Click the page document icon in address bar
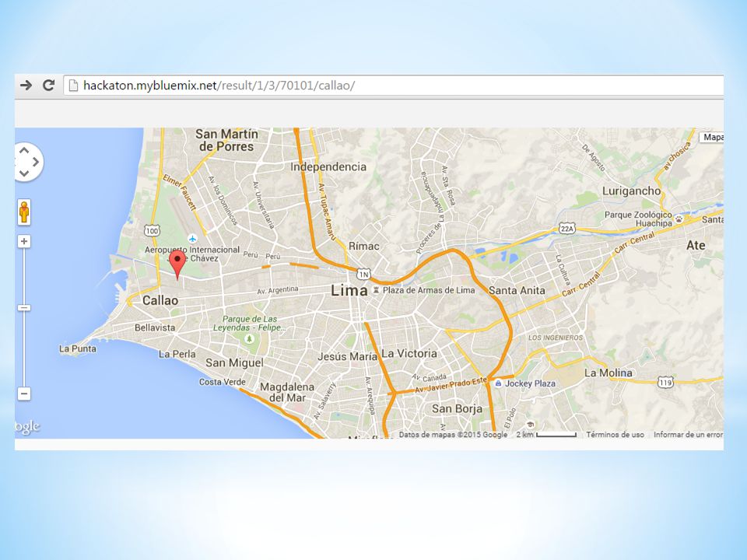The width and height of the screenshot is (747, 560). [73, 86]
